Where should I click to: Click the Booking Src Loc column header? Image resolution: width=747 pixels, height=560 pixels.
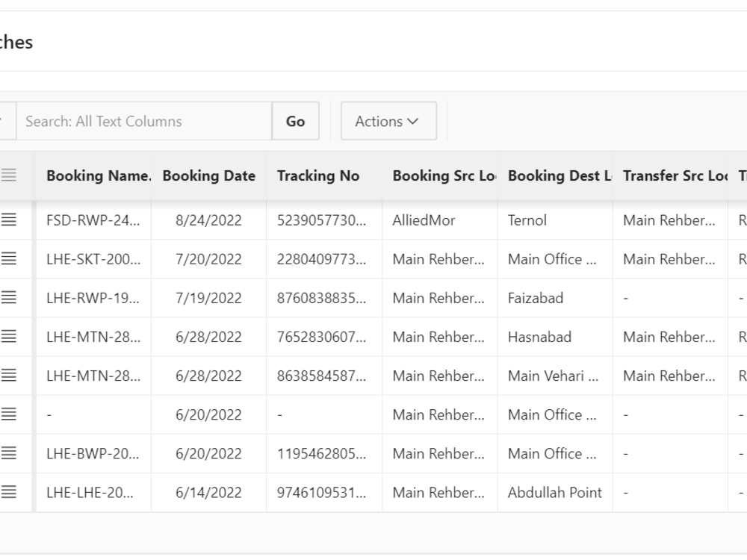439,175
